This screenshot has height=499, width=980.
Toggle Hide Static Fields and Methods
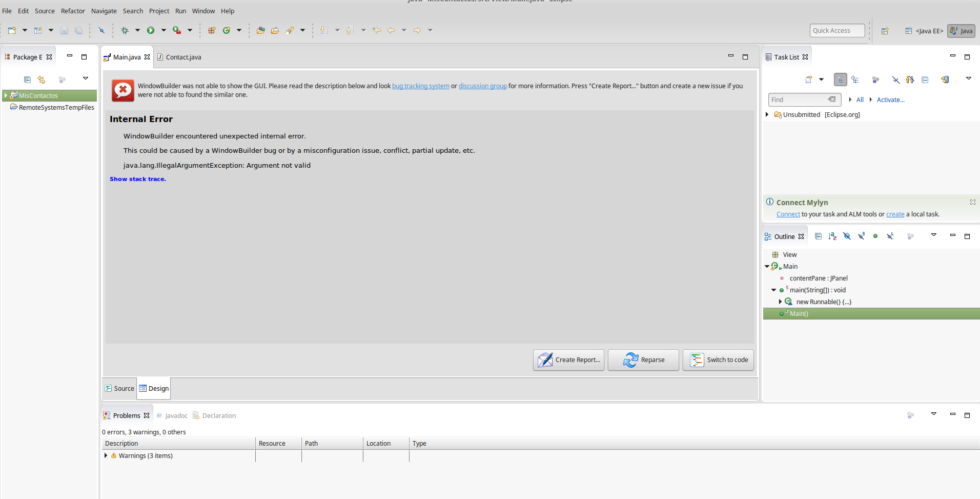[x=861, y=236]
